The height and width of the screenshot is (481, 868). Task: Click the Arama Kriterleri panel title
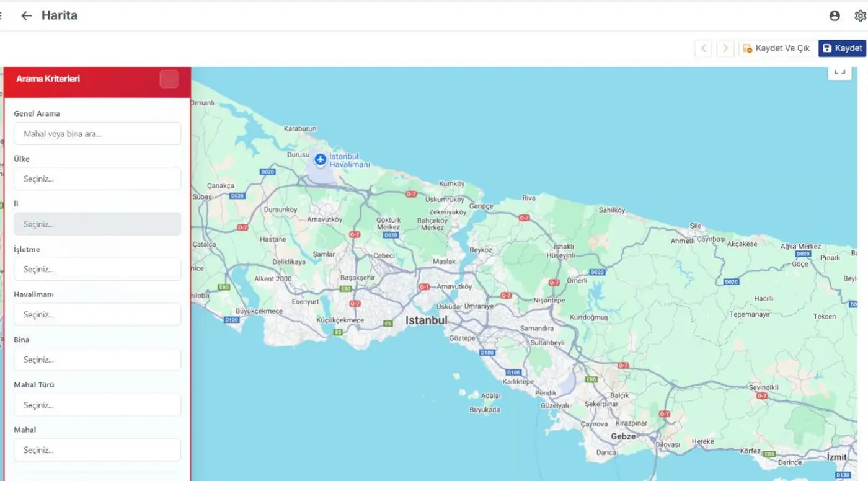click(x=48, y=79)
